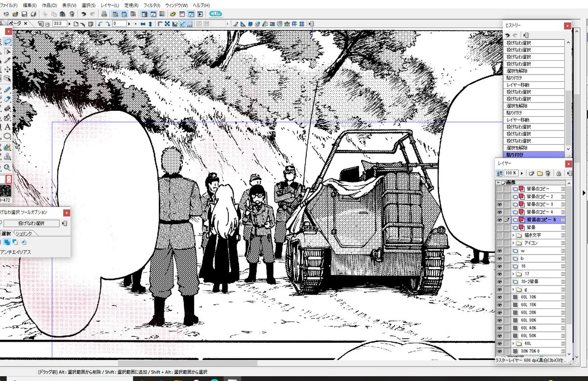Open the 表示(V) menu
Image resolution: width=588 pixels, height=381 pixels.
68,5
